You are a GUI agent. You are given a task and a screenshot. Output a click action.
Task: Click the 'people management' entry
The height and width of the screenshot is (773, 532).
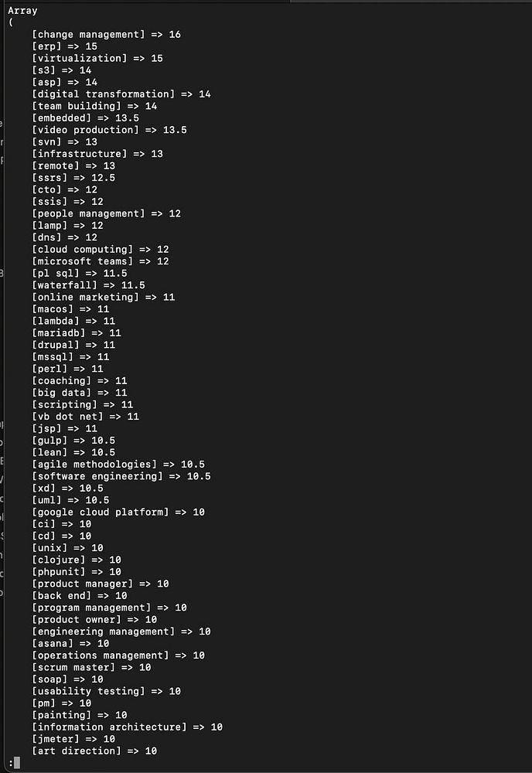106,213
